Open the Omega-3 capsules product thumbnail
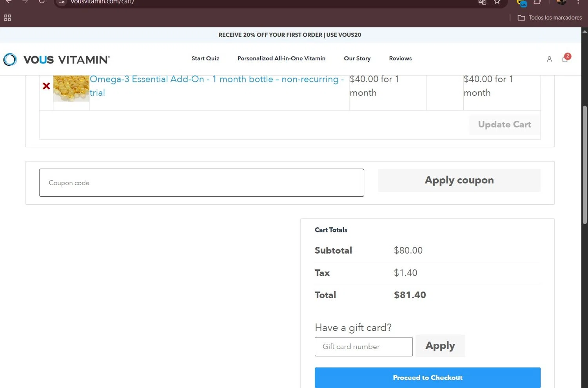588x388 pixels. tap(71, 89)
